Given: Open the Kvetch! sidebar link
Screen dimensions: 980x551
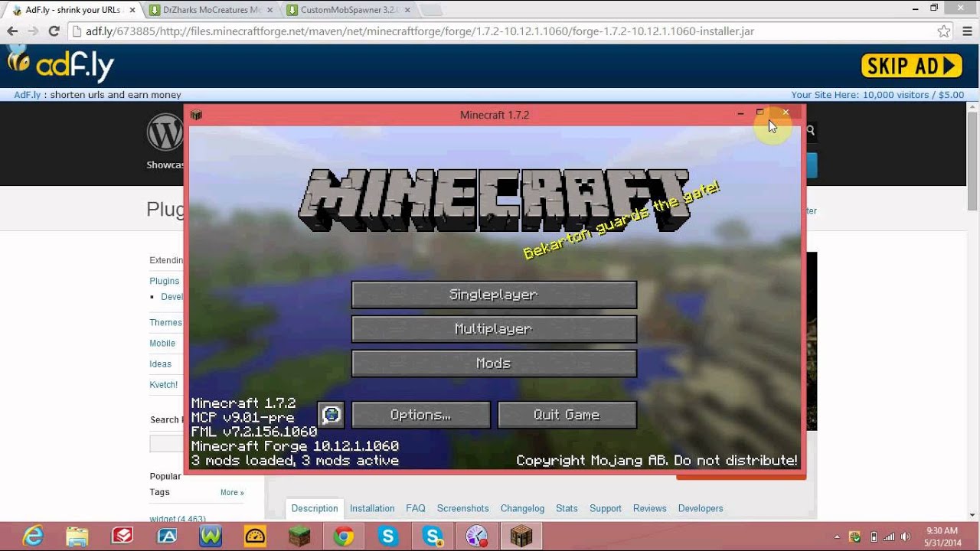Looking at the screenshot, I should pos(163,384).
